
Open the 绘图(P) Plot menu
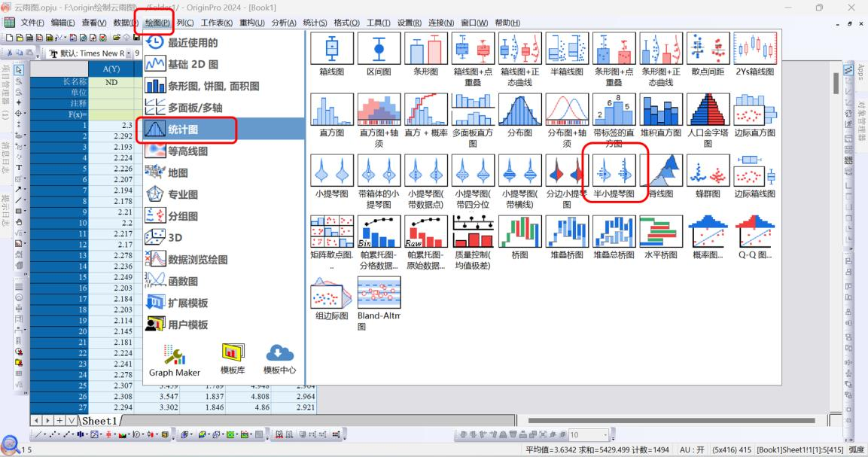coord(157,23)
